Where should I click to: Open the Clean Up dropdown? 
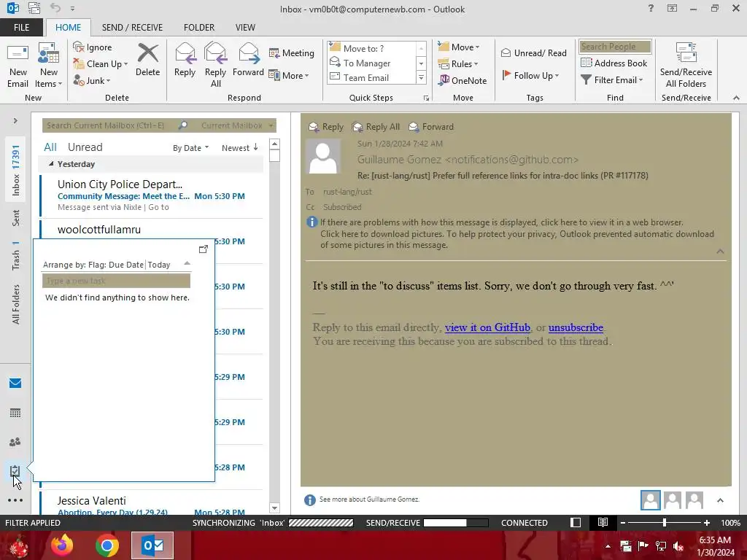click(x=100, y=64)
